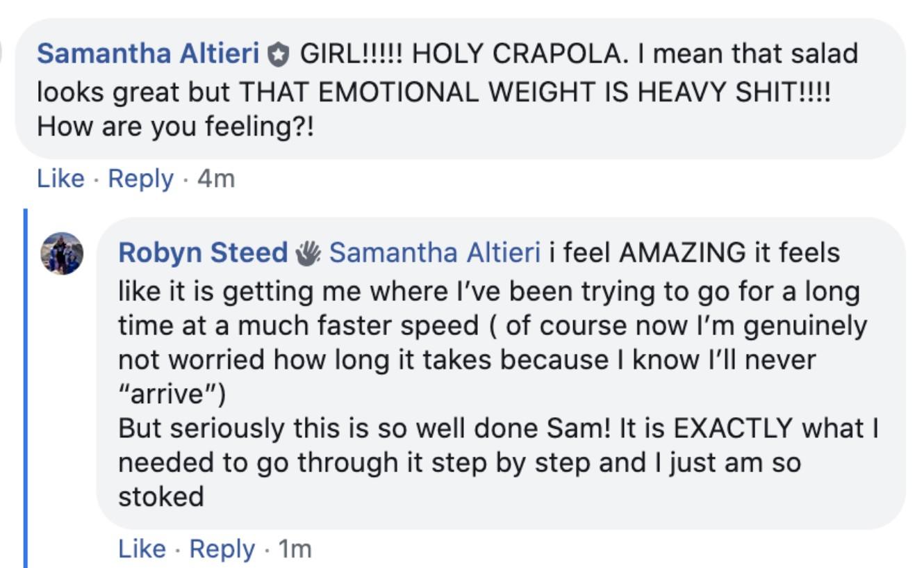This screenshot has width=924, height=568.
Task: Open the 4m timestamp permalink
Action: (216, 179)
